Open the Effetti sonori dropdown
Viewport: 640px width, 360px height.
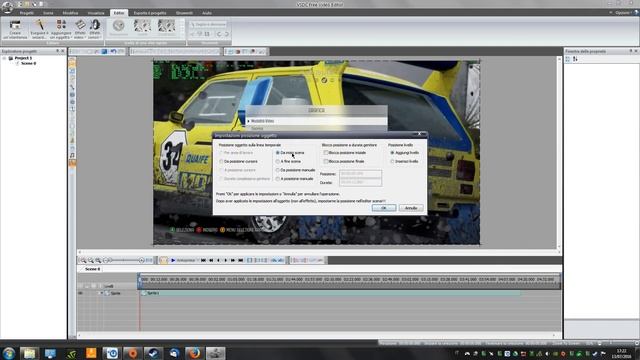(95, 29)
